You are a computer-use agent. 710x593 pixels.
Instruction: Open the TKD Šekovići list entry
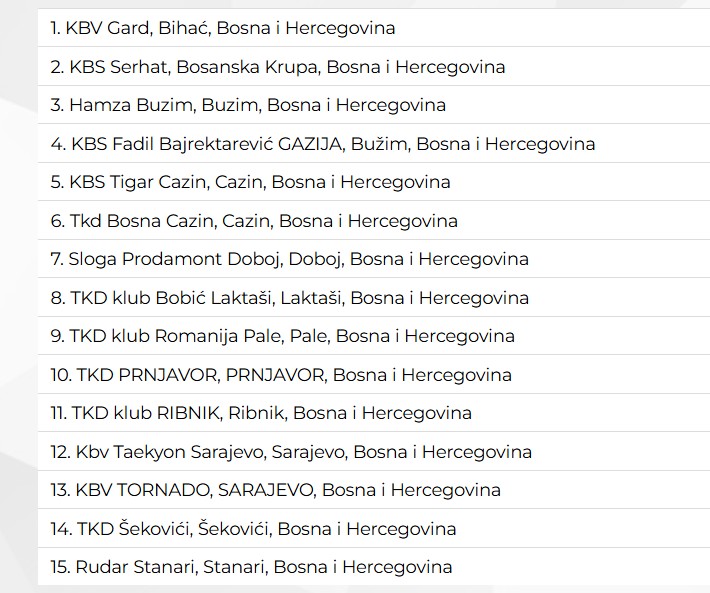(x=374, y=528)
